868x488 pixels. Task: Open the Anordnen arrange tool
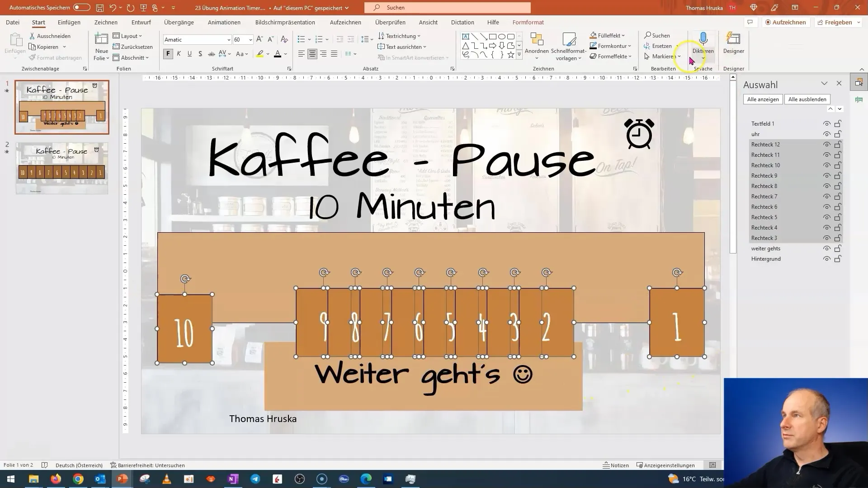pyautogui.click(x=537, y=47)
